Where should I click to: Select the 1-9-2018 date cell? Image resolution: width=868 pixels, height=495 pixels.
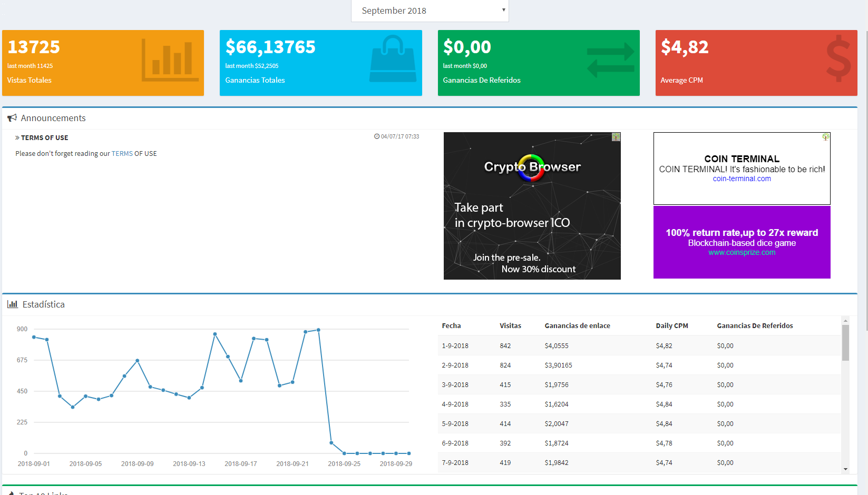[455, 346]
